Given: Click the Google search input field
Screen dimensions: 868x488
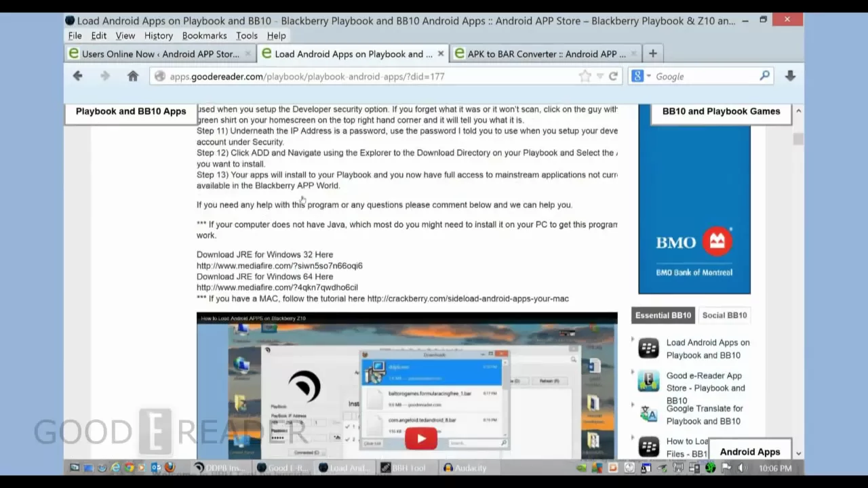Looking at the screenshot, I should click(705, 77).
